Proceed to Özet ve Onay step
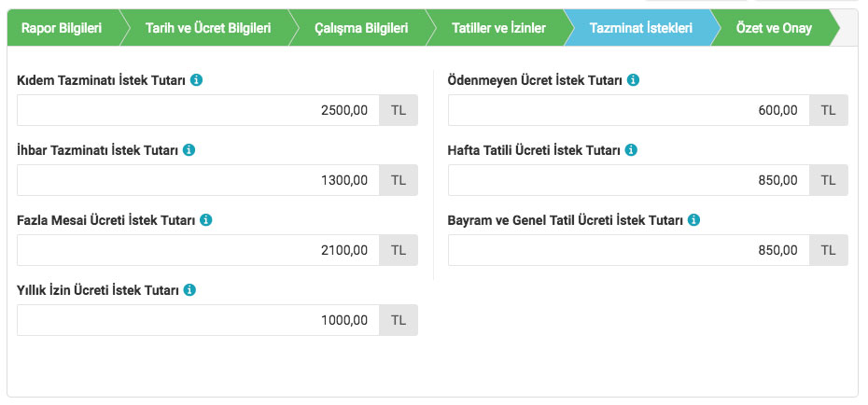Screen dimensions: 868x405 pyautogui.click(x=774, y=28)
